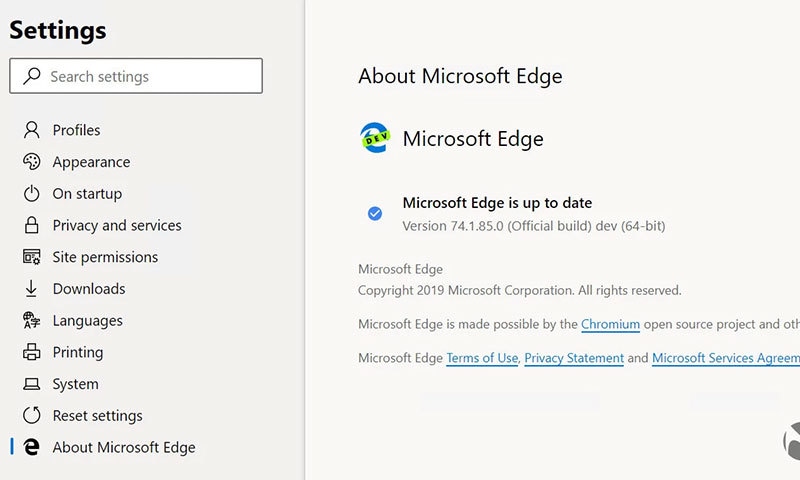Click the Site permissions icon
The image size is (800, 480).
point(32,257)
